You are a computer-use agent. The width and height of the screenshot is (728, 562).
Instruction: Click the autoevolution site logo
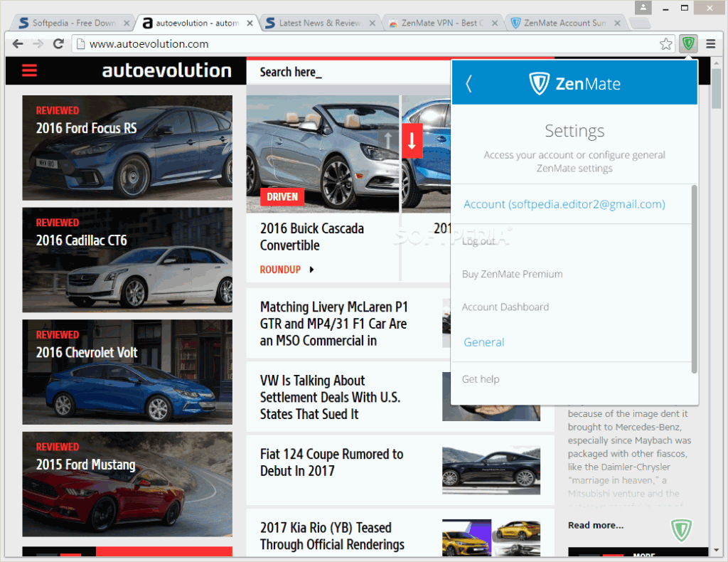[x=166, y=70]
